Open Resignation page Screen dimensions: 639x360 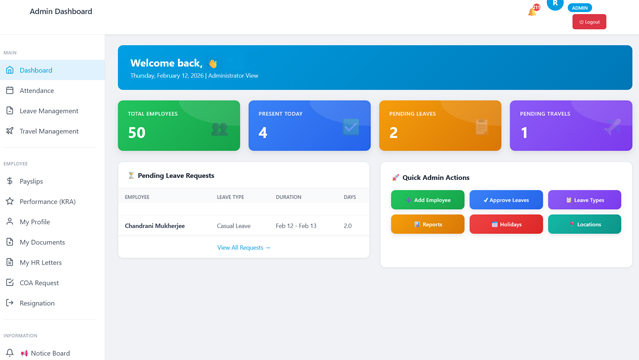tap(52, 303)
